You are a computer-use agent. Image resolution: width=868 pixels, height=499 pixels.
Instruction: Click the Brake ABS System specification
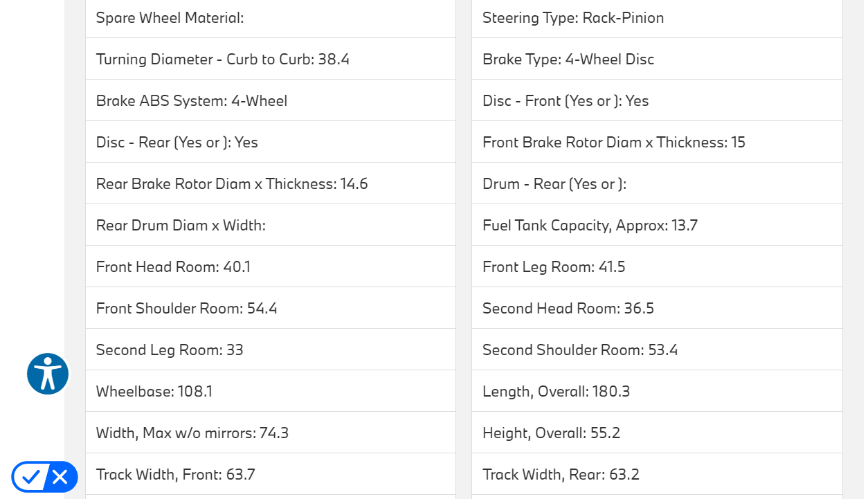tap(192, 101)
